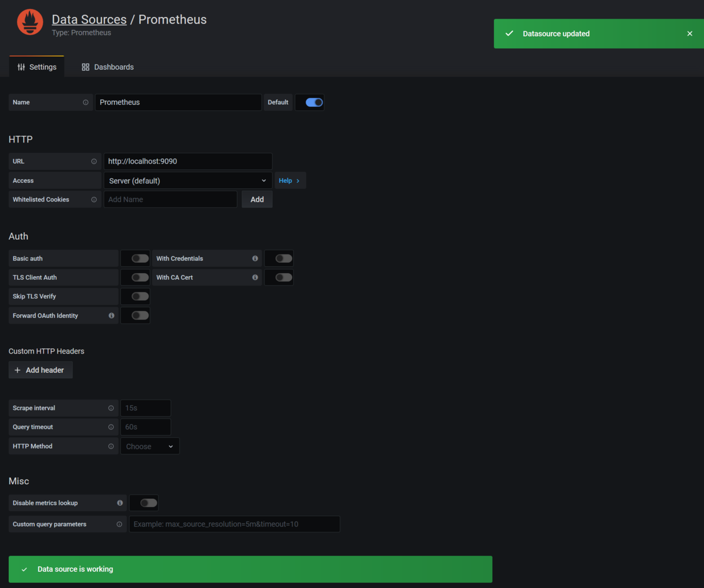The width and height of the screenshot is (704, 588).
Task: Click the Whitelisted Cookies Add Name field
Action: pos(170,199)
